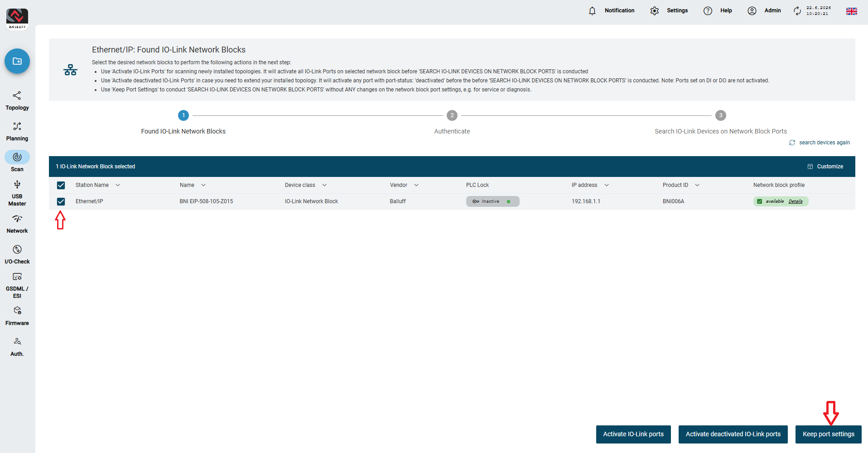The width and height of the screenshot is (868, 453).
Task: Expand the Station Name column dropdown
Action: (x=118, y=185)
